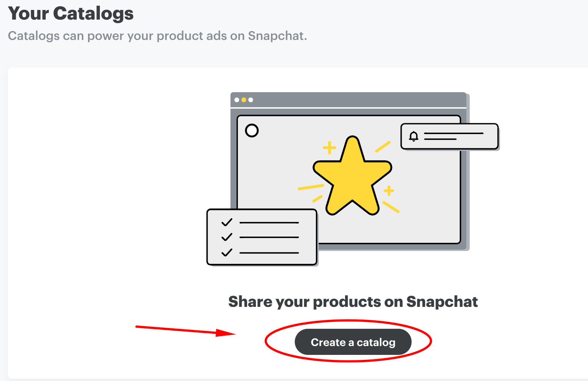
Task: Click the yellow plus sparkle right of the star
Action: click(389, 190)
